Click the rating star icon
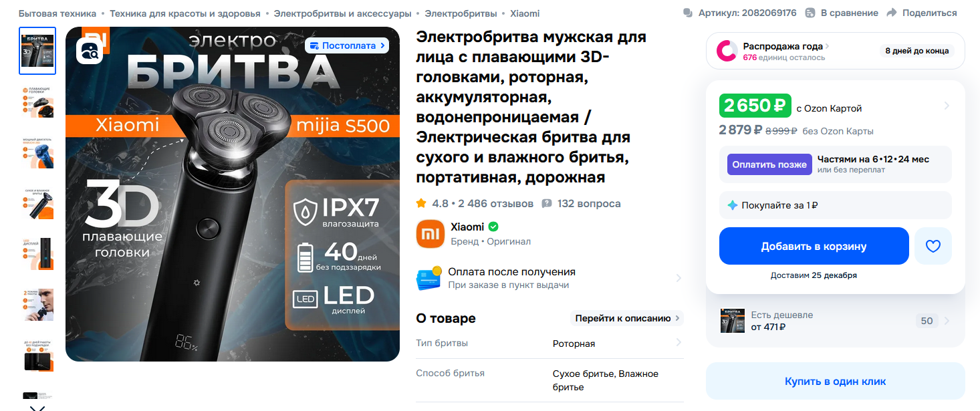The image size is (980, 411). pyautogui.click(x=421, y=203)
